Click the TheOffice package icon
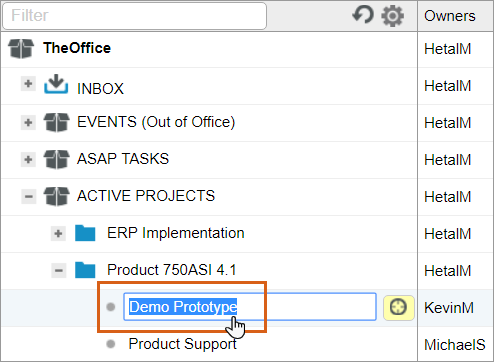This screenshot has height=362, width=494. 21,48
